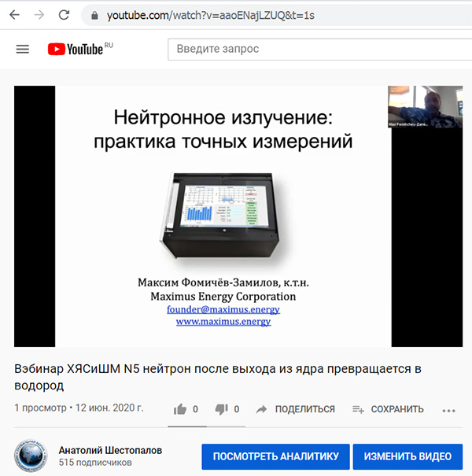The height and width of the screenshot is (476, 472).
Task: Click the СОХРАНИТЬ button label
Action: point(397,409)
